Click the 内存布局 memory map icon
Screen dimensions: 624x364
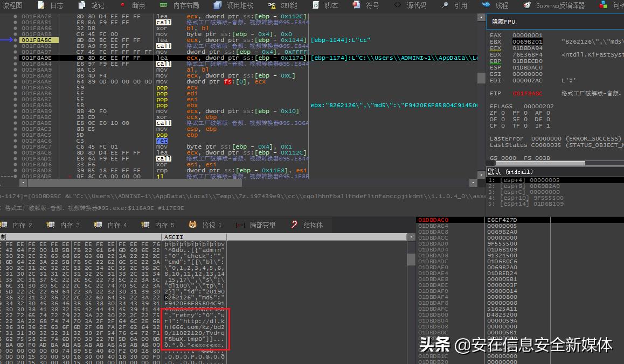click(164, 5)
